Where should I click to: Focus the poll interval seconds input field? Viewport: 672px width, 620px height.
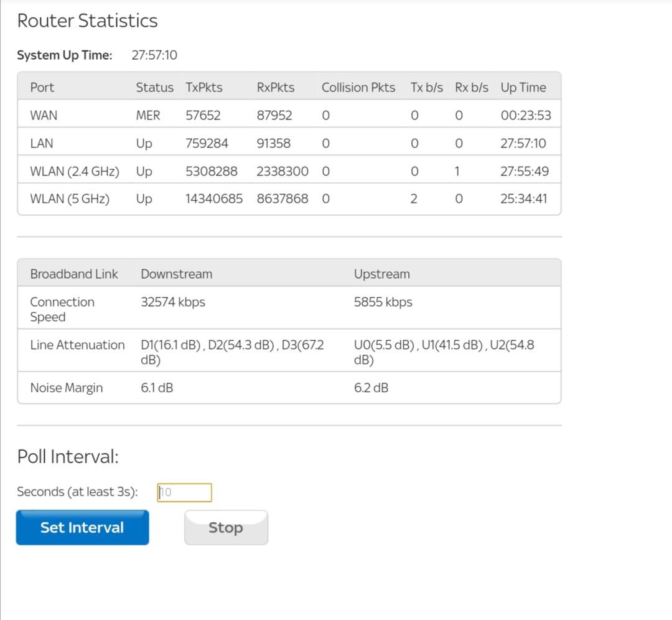(x=184, y=493)
